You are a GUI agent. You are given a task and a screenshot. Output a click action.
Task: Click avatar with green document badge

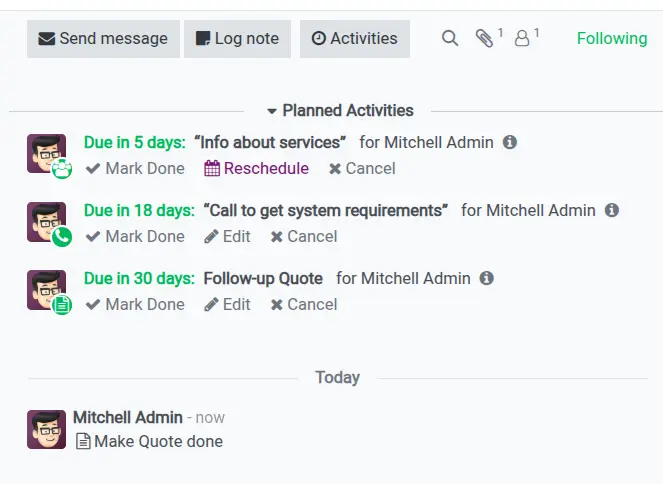(47, 289)
